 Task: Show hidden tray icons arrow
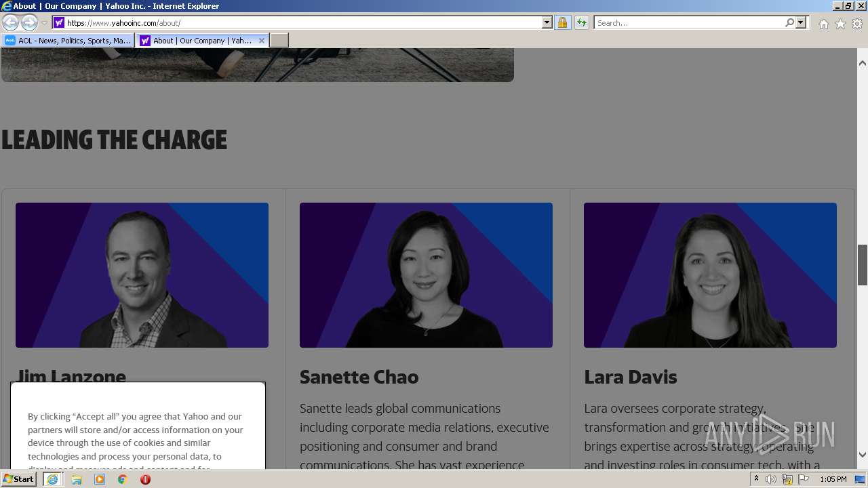757,479
